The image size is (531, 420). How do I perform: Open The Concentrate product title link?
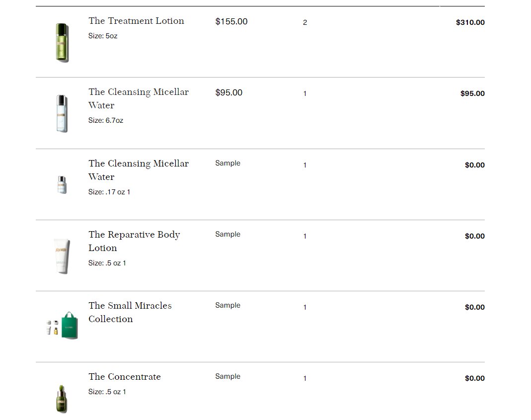125,377
